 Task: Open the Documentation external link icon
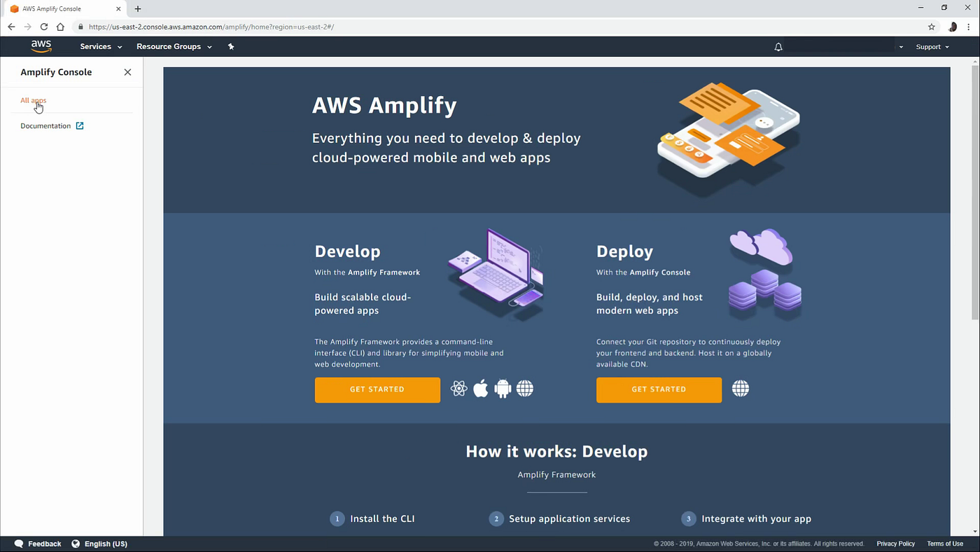(79, 125)
